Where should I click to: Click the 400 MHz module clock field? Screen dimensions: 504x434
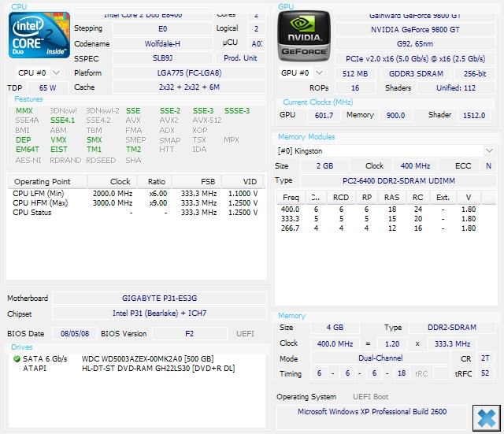tap(415, 166)
